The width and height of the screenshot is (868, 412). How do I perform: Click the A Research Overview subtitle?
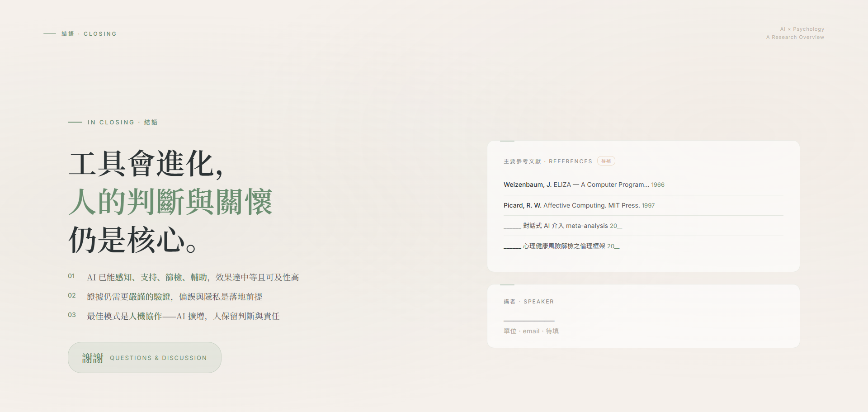[795, 37]
